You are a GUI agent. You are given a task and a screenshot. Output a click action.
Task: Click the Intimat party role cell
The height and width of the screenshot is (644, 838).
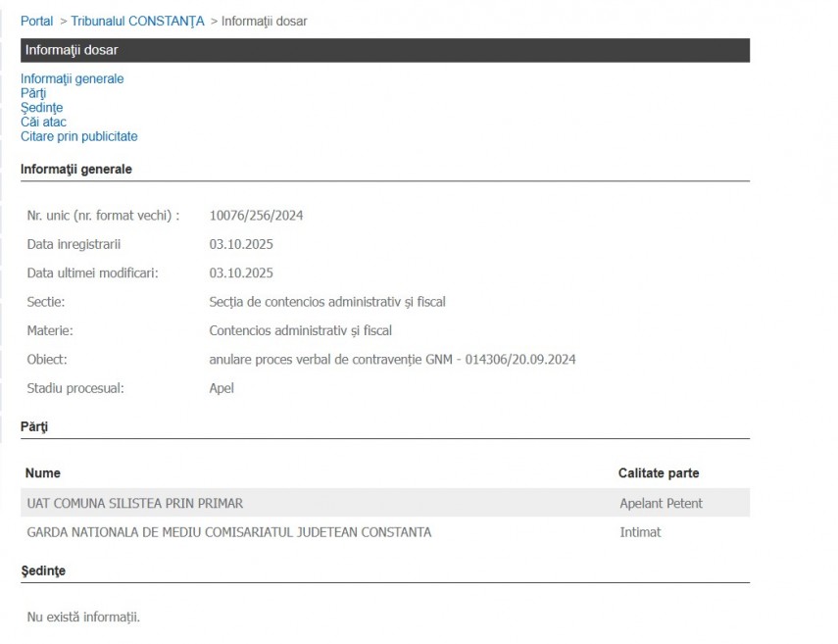(640, 532)
